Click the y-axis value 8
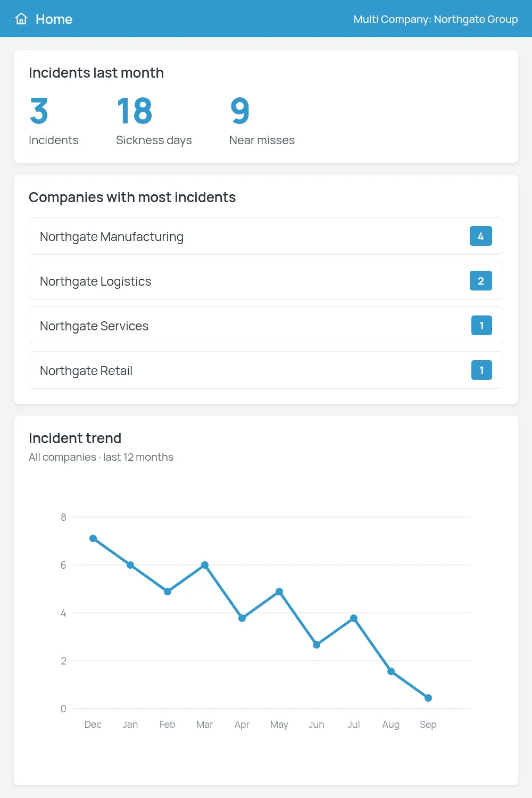Screen dimensions: 532x798 pos(63,517)
